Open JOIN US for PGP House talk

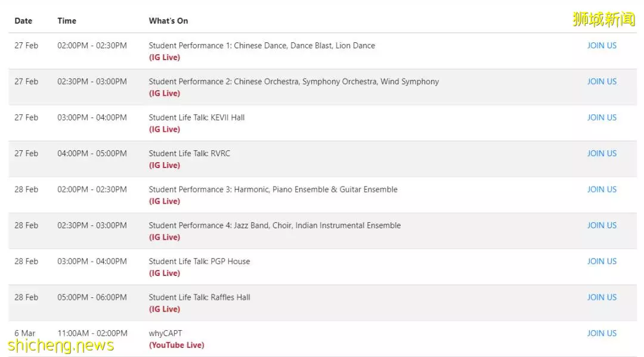click(x=602, y=262)
